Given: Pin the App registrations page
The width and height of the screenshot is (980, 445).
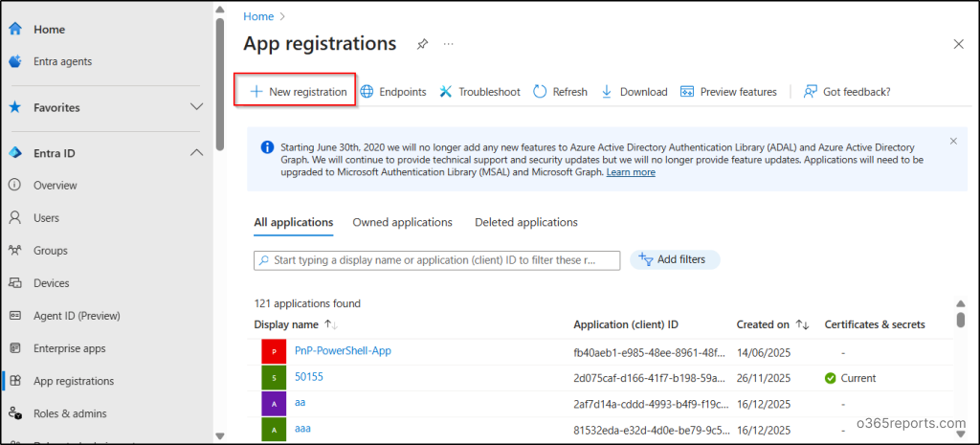Looking at the screenshot, I should (x=422, y=44).
